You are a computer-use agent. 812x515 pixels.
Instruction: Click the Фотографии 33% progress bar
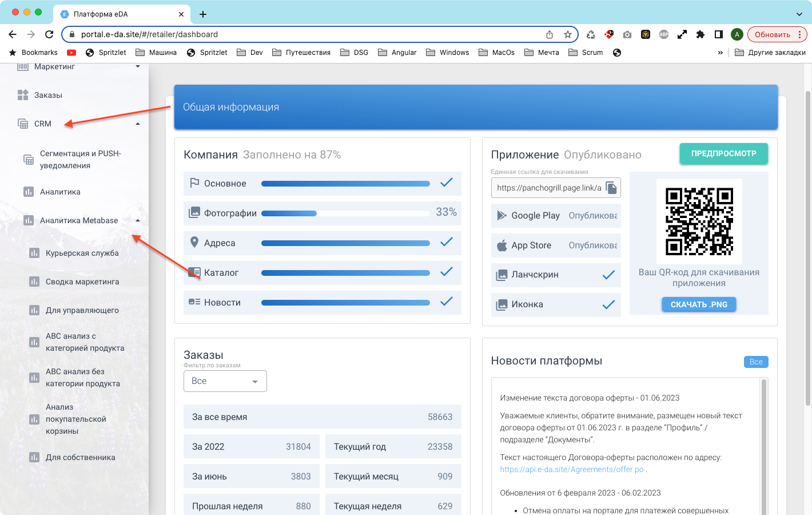click(345, 213)
